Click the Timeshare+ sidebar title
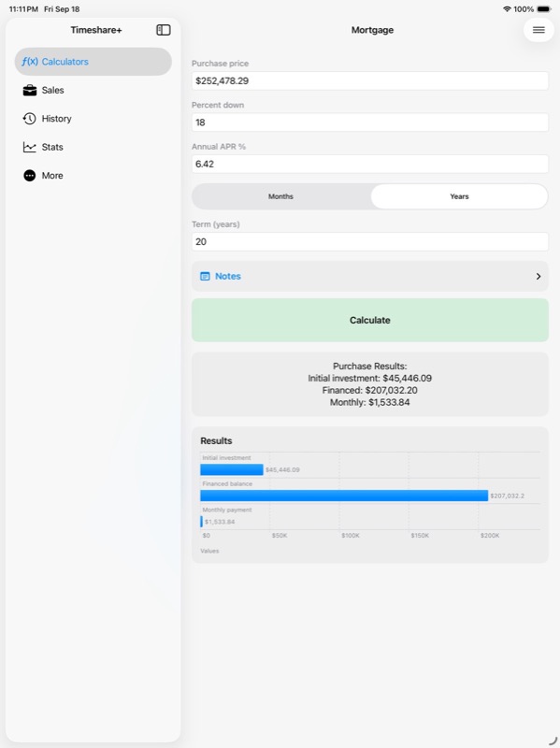 96,30
